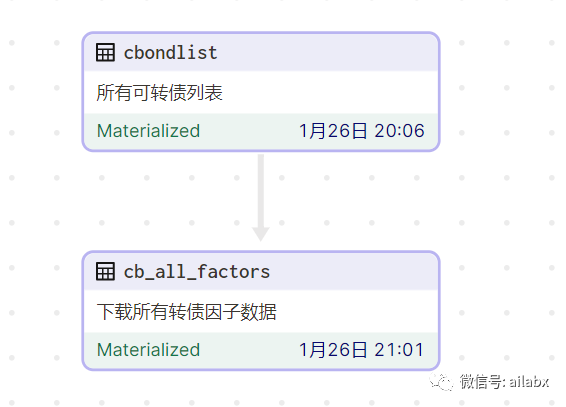This screenshot has height=407, width=566.
Task: Click the timestamp 1月26日 21:01
Action: pyautogui.click(x=362, y=350)
